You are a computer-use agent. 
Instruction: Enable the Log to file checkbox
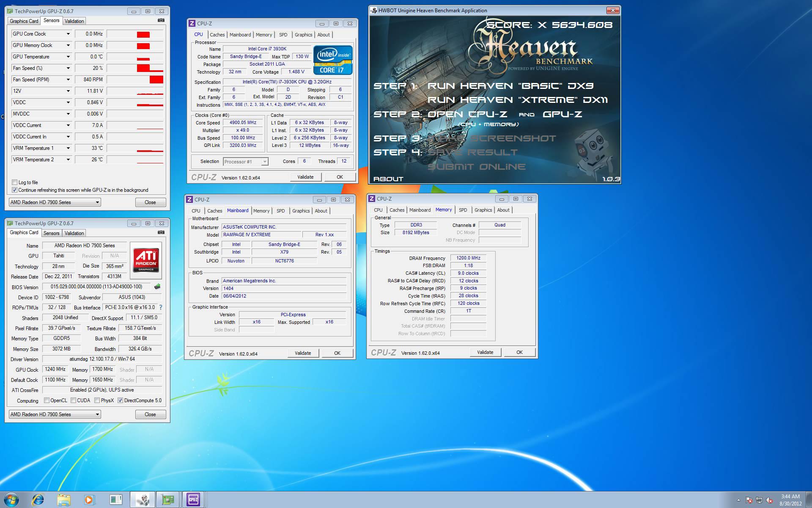tap(15, 182)
